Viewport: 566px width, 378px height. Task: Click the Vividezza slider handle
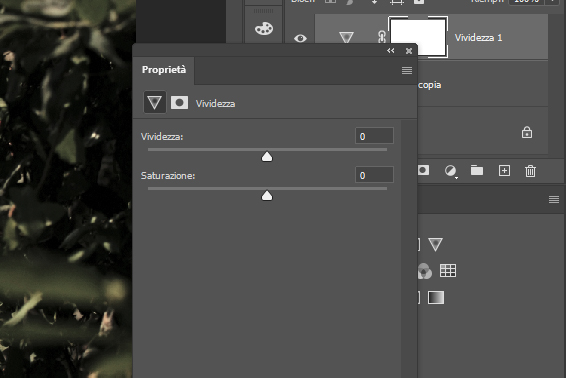pyautogui.click(x=267, y=157)
